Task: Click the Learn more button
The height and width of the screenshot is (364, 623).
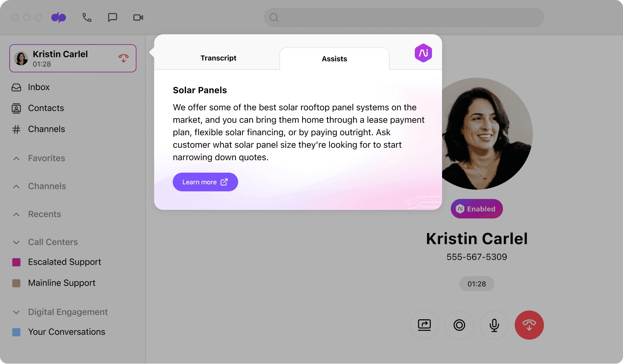Action: coord(205,182)
